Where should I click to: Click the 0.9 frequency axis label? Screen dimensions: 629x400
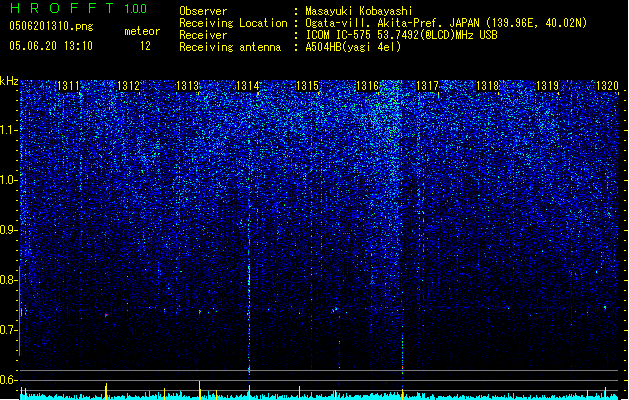tap(9, 230)
